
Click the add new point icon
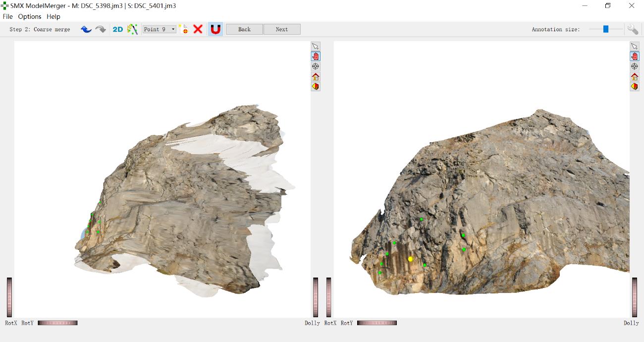click(x=184, y=29)
